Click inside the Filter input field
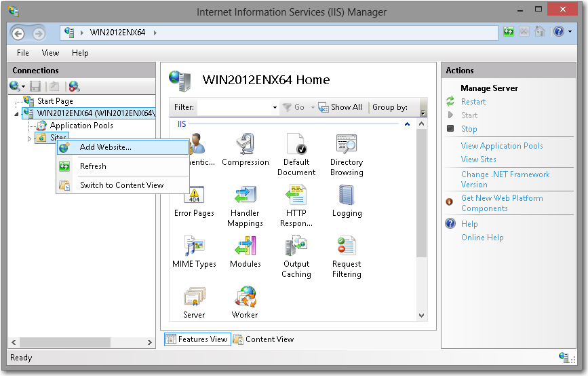This screenshot has height=376, width=588. [x=234, y=107]
